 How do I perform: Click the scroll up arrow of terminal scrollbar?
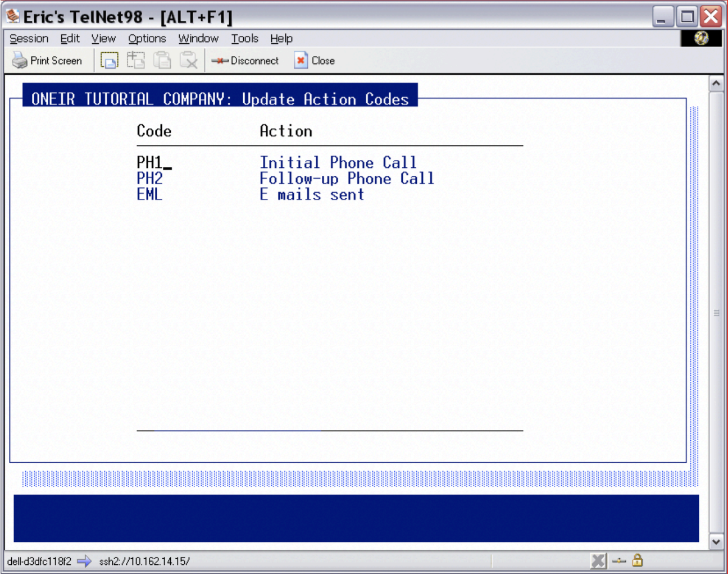pos(716,84)
